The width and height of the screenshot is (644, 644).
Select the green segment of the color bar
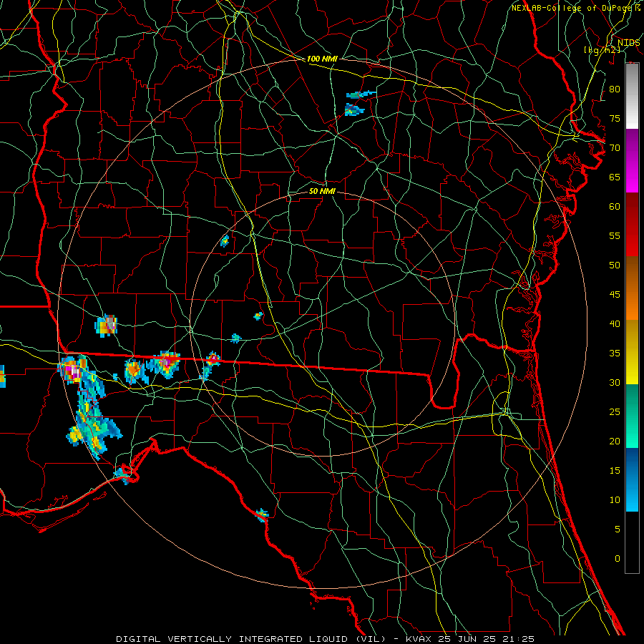(x=632, y=416)
